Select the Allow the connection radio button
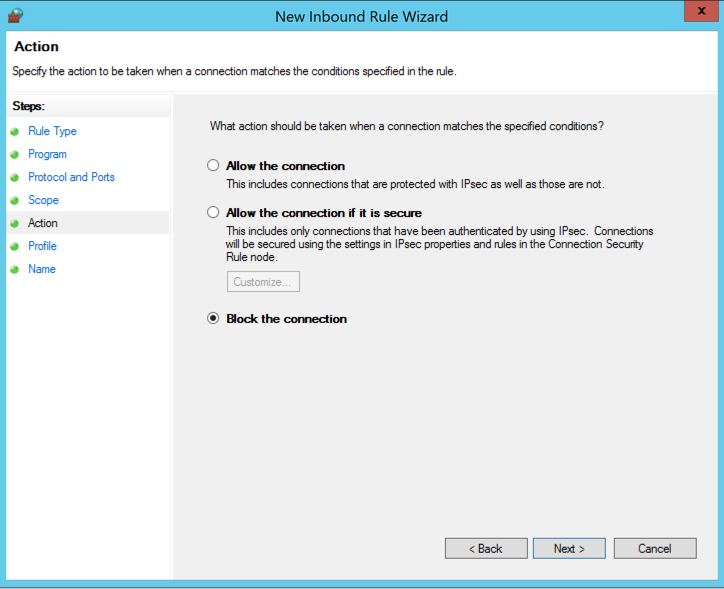Viewport: 724px width, 589px height. [213, 166]
